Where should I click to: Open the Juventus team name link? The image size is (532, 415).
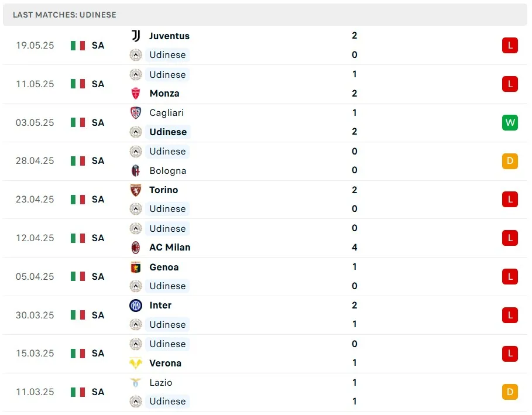(169, 36)
